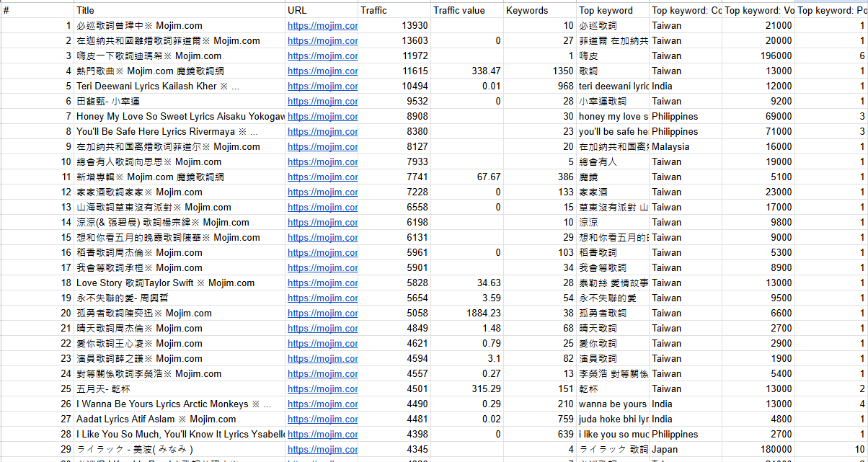The width and height of the screenshot is (868, 462).
Task: Select country cell Japan
Action: tap(686, 449)
